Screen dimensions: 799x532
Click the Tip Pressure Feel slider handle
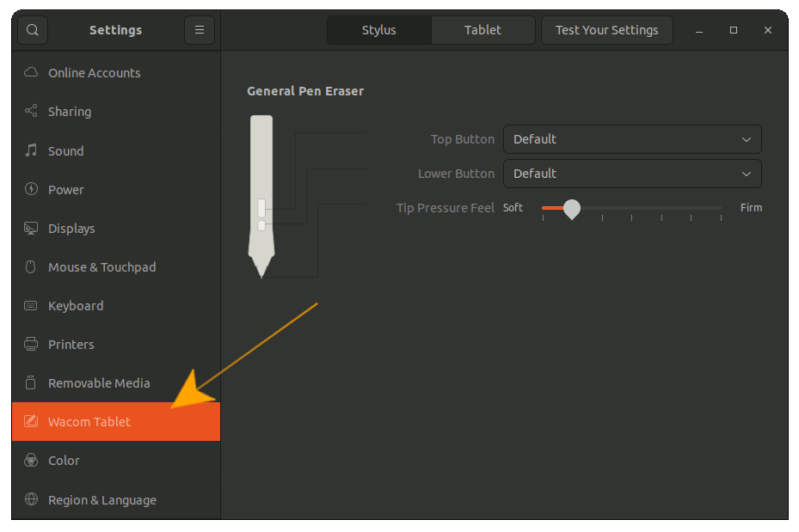tap(572, 209)
